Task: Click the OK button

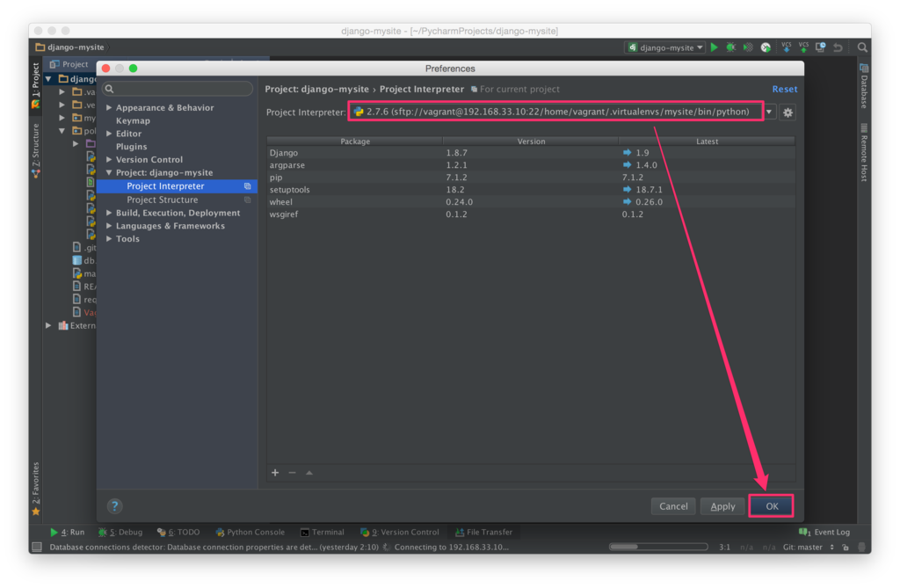Action: click(772, 506)
